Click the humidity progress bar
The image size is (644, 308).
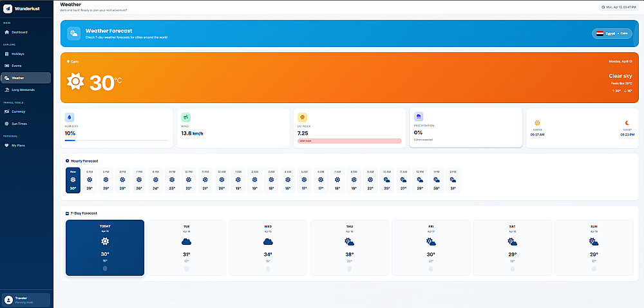[117, 140]
